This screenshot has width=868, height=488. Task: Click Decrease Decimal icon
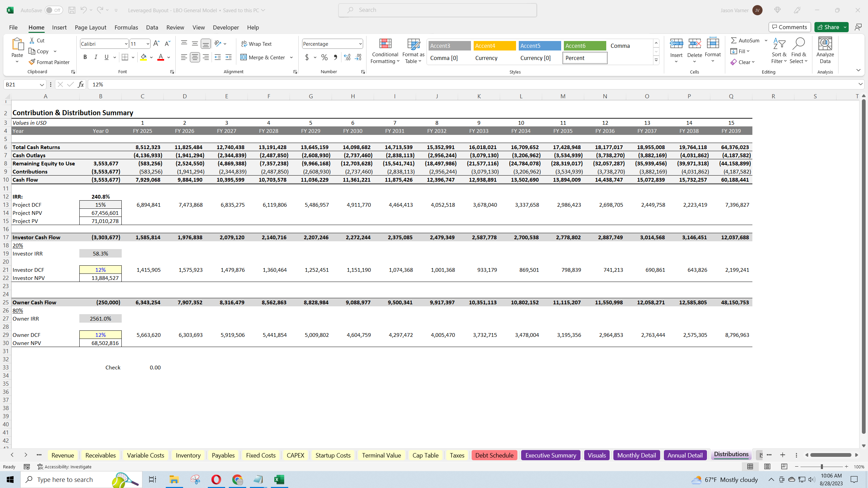coord(358,57)
